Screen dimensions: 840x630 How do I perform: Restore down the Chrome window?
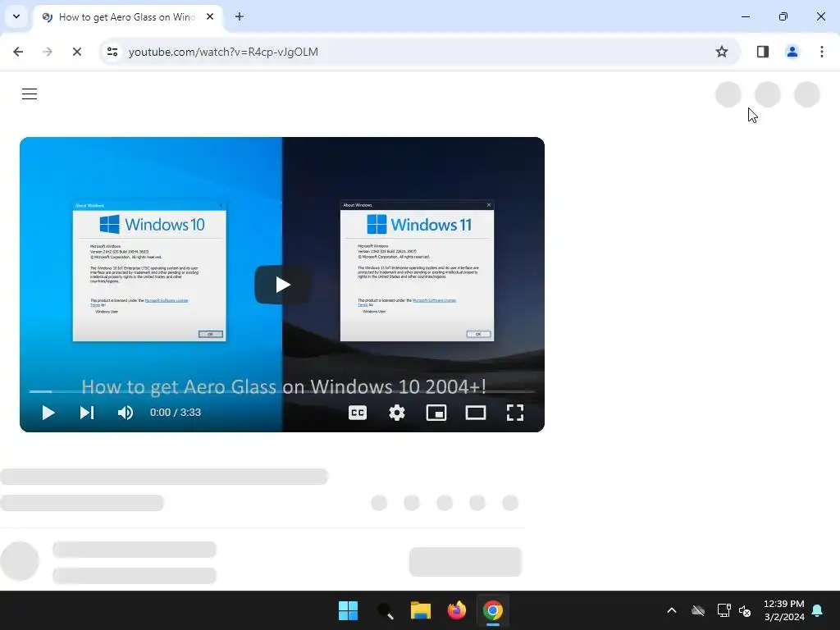[783, 16]
